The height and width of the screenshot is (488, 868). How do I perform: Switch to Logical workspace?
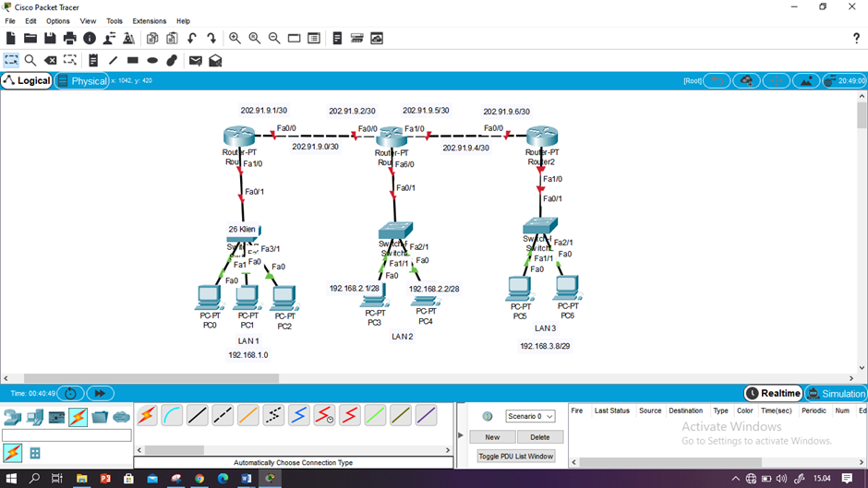coord(27,81)
